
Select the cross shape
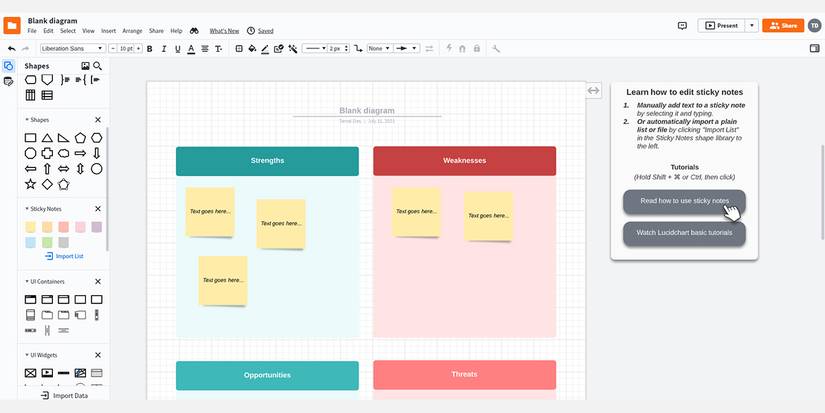tap(47, 153)
